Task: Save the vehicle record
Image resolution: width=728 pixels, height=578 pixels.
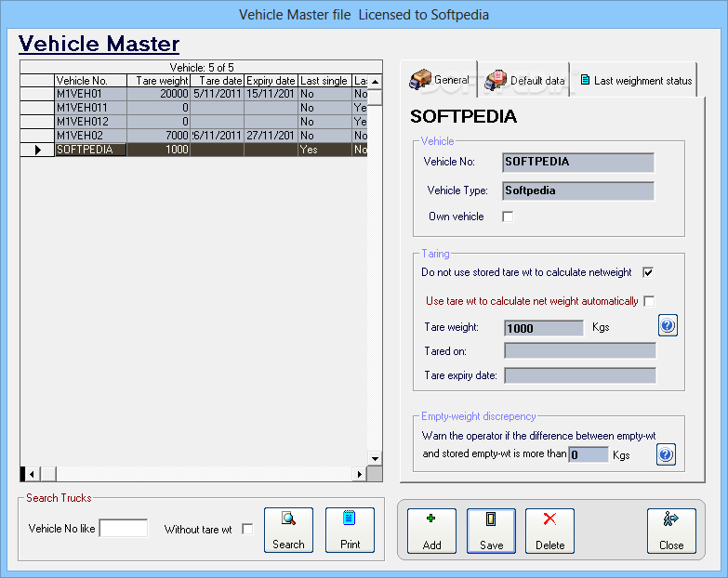Action: (x=491, y=531)
